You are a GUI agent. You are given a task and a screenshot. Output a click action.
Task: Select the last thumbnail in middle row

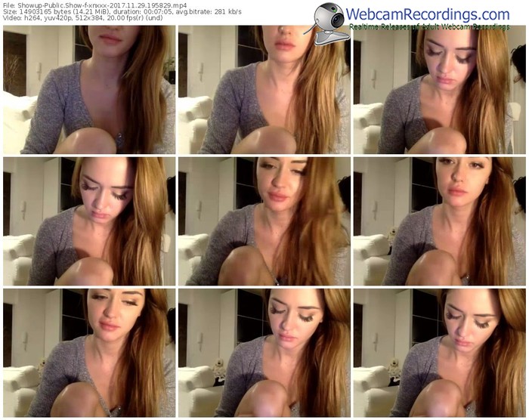(439, 221)
